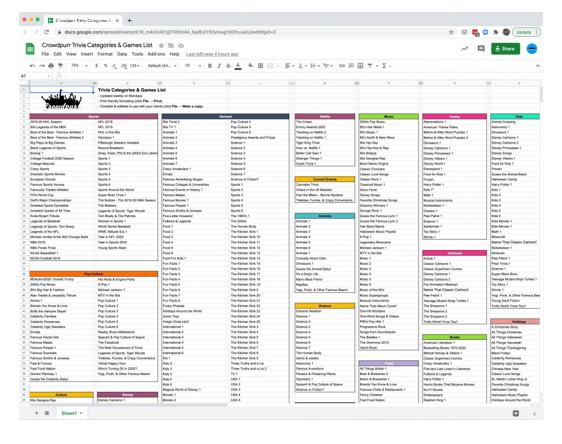Image resolution: width=562 pixels, height=444 pixels.
Task: Go to the Google Sheets home logo
Action: [x=30, y=49]
